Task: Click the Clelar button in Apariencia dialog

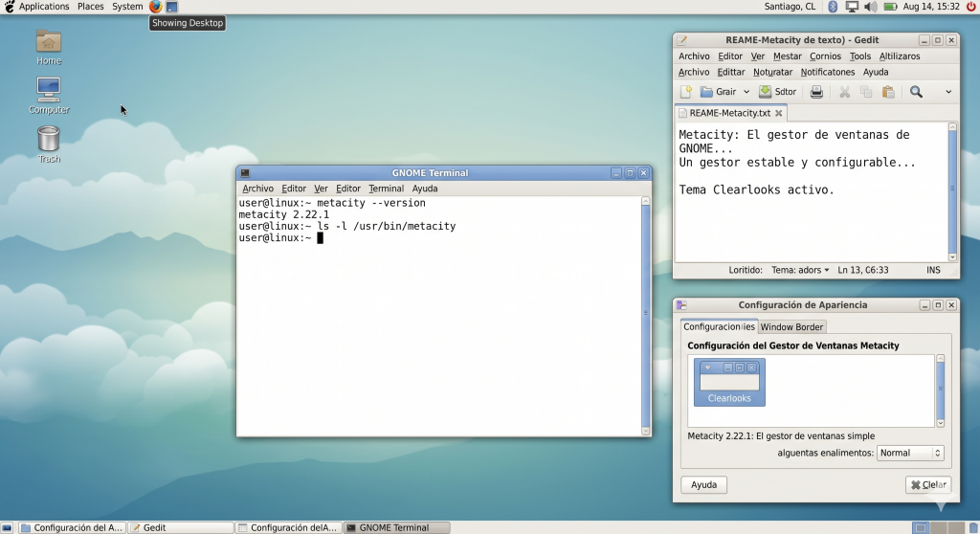Action: 927,485
